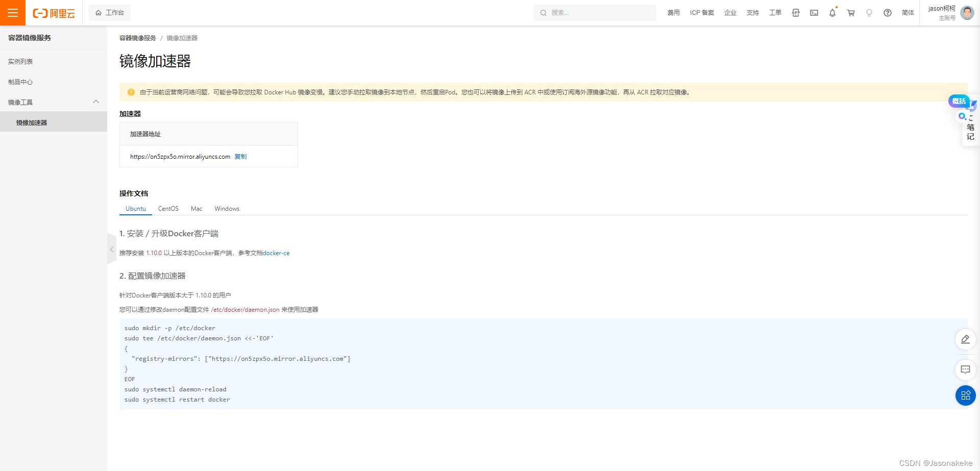Screen dimensions: 980x471
Task: Collapse the 镜像工具 sidebar group
Action: (x=54, y=102)
